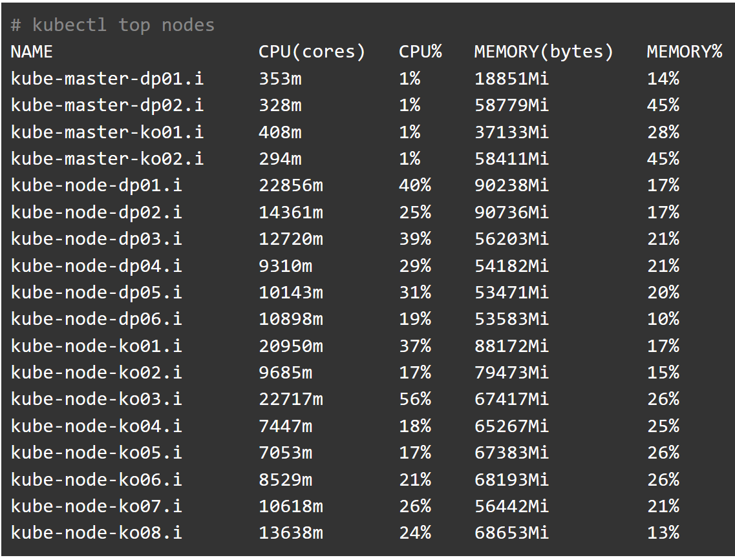The image size is (735, 560).
Task: Click the MEMORY(bytes) column header
Action: [x=543, y=52]
